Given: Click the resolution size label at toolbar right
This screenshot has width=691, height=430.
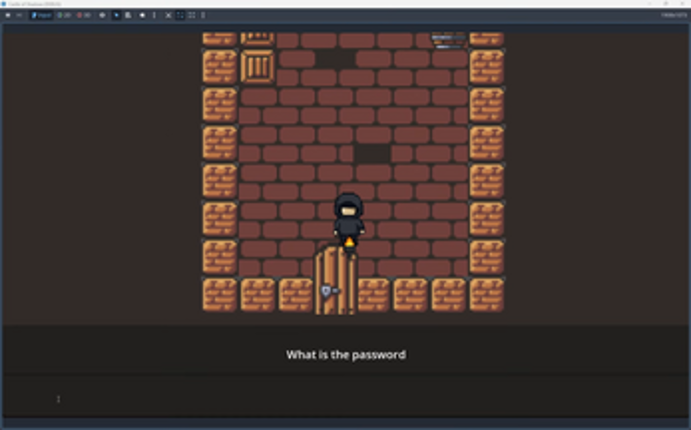Looking at the screenshot, I should coord(673,15).
